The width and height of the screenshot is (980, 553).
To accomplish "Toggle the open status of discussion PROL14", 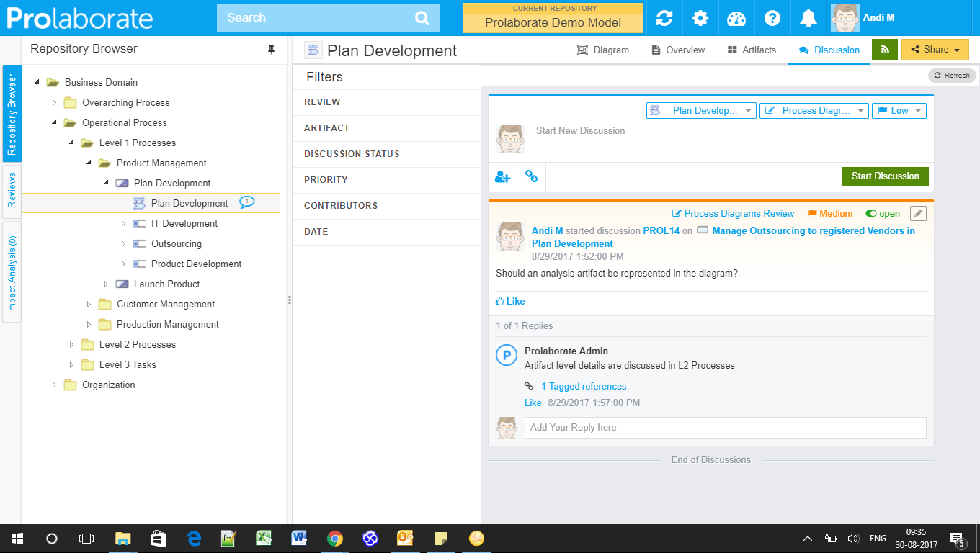I will click(883, 214).
